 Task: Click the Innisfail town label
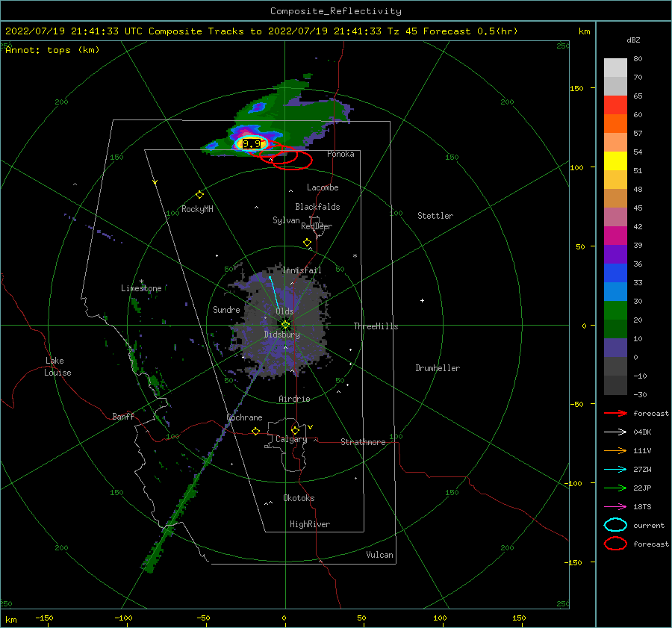[302, 270]
